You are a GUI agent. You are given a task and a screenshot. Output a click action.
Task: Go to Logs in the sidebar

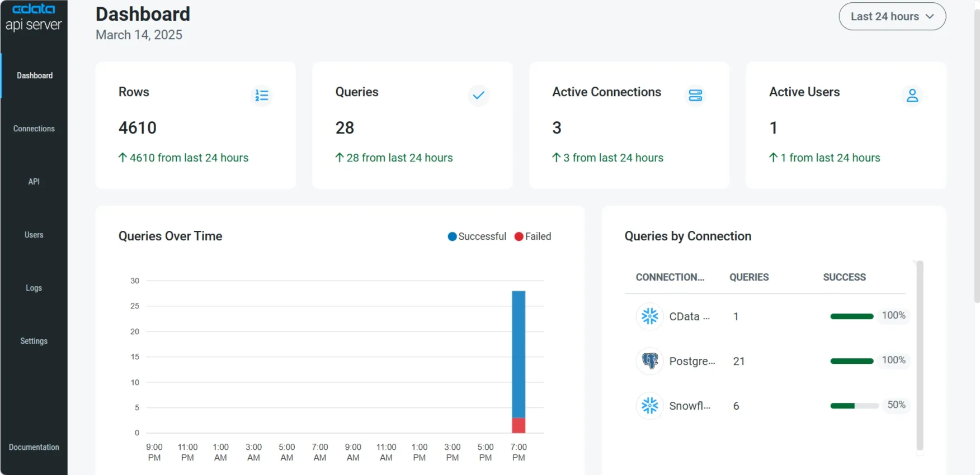[x=34, y=288]
